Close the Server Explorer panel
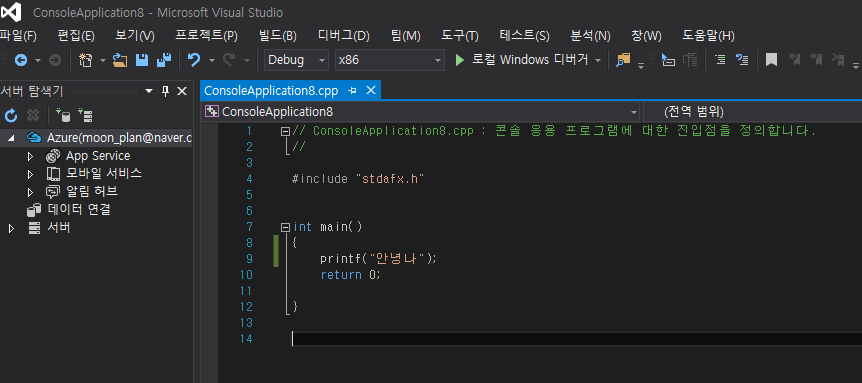Screen dimensions: 862x383 point(182,91)
